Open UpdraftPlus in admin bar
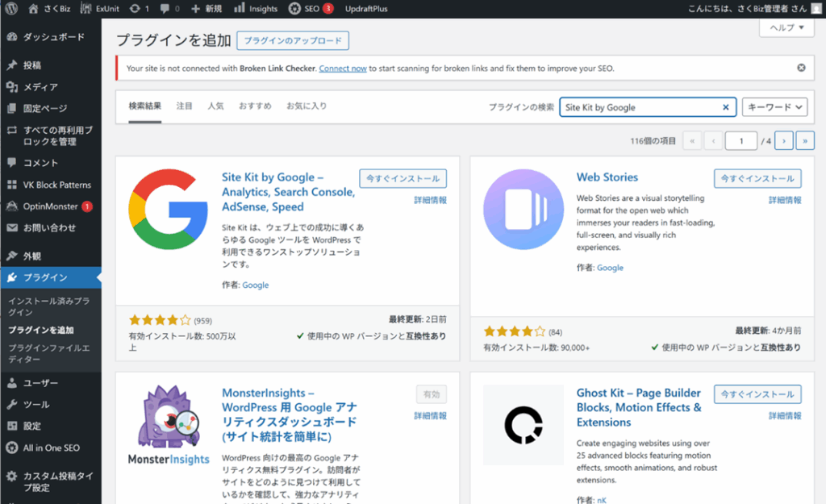Viewport: 826px width, 504px height. (x=366, y=8)
